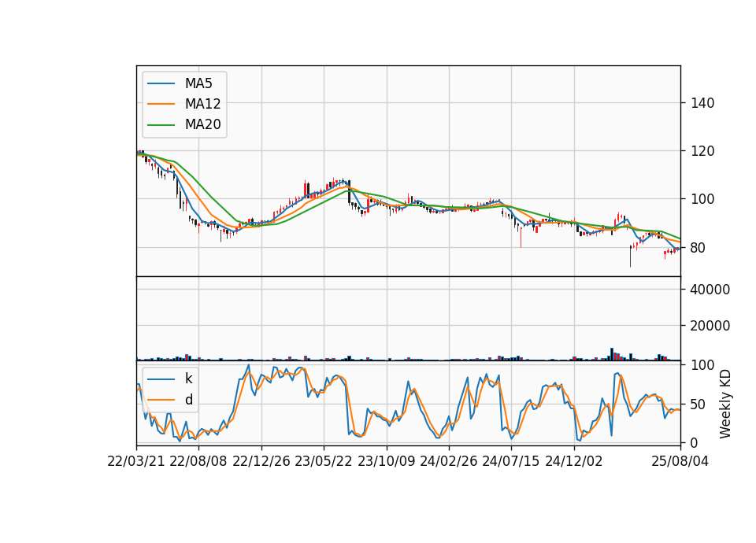
Task: Click the 24/07/15 date label
Action: click(510, 461)
